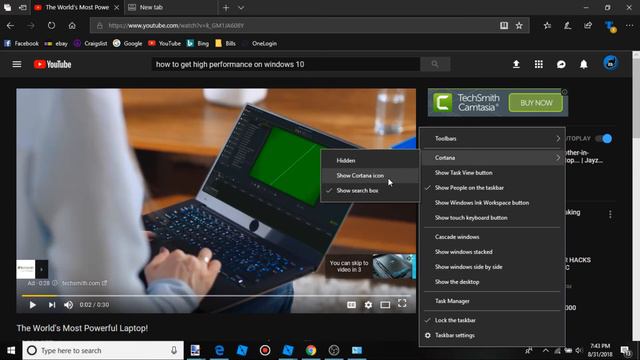
Task: Open options for suggested video
Action: 610,214
